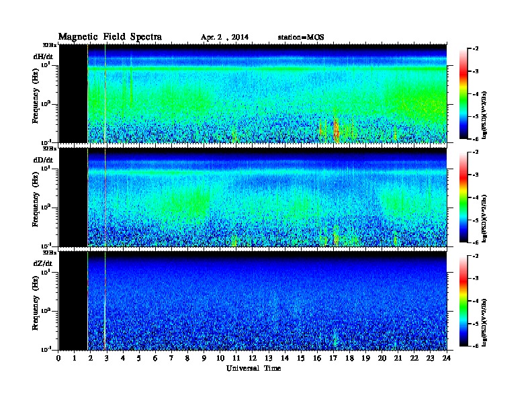Viewport: 532px width, 411px height.
Task: Click the log(PSD) unit label beside the dZ/dt color scale
Action: click(484, 322)
